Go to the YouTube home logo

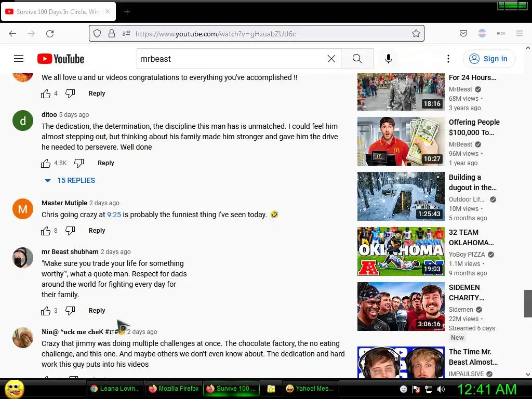[x=61, y=59]
